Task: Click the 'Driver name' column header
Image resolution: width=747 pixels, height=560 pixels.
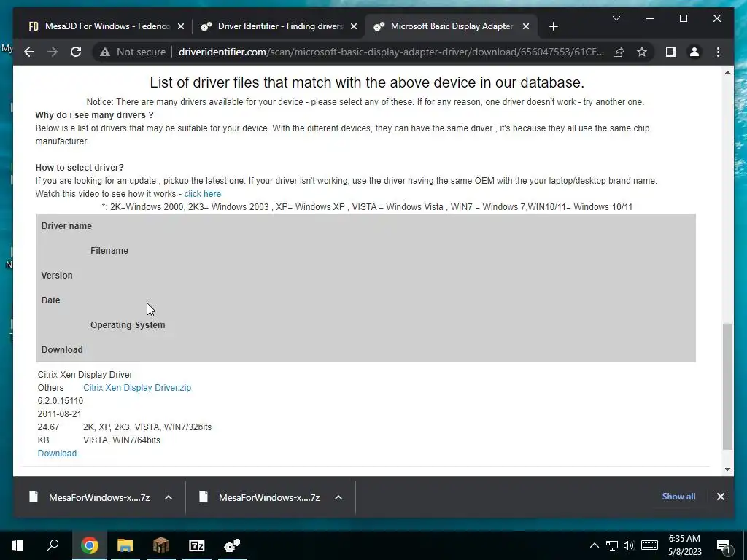Action: (x=66, y=226)
